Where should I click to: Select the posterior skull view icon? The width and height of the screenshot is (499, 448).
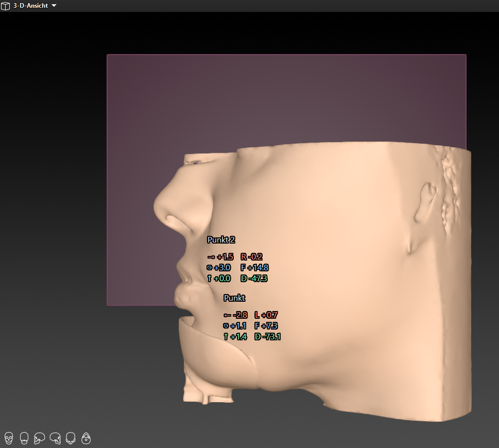24,438
